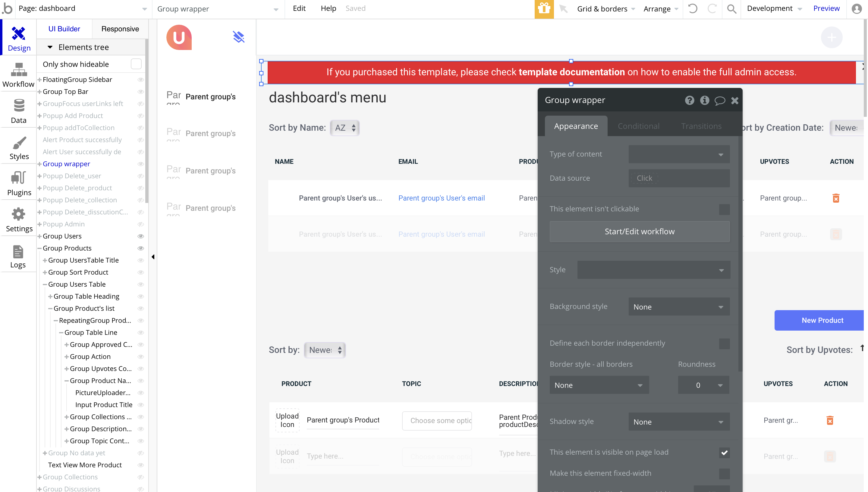Collapse Group Products tree node
This screenshot has height=492, width=868.
[39, 248]
